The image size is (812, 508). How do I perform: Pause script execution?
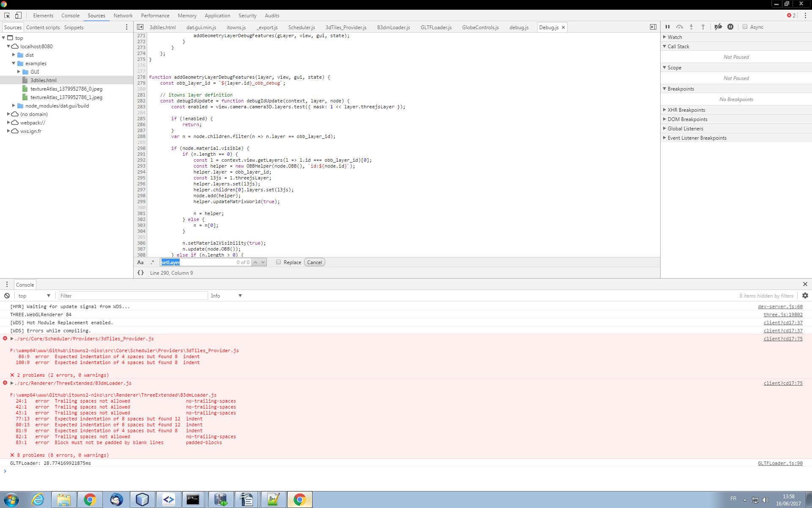(667, 27)
